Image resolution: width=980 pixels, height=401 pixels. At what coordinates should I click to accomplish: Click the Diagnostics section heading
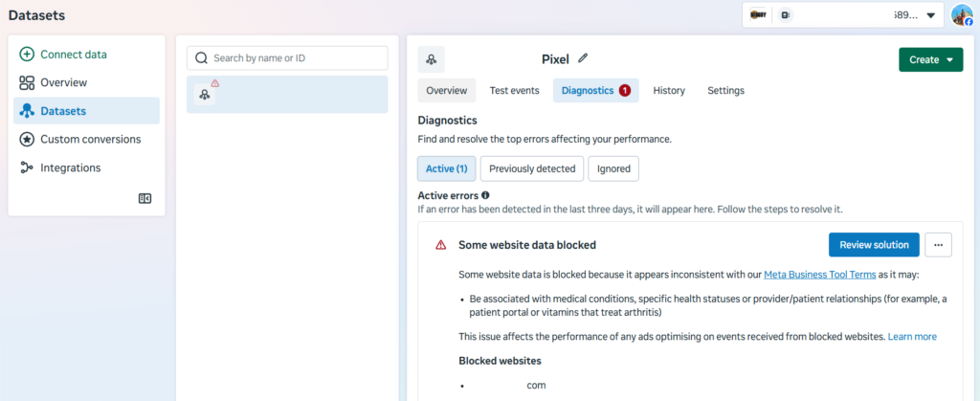[x=447, y=120]
